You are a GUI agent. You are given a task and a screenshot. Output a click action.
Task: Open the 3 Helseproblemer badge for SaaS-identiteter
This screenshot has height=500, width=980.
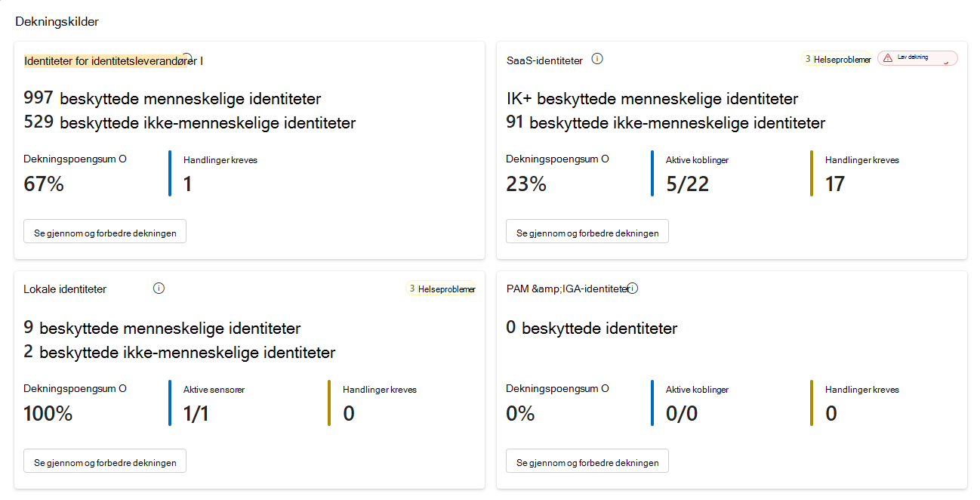coord(837,58)
